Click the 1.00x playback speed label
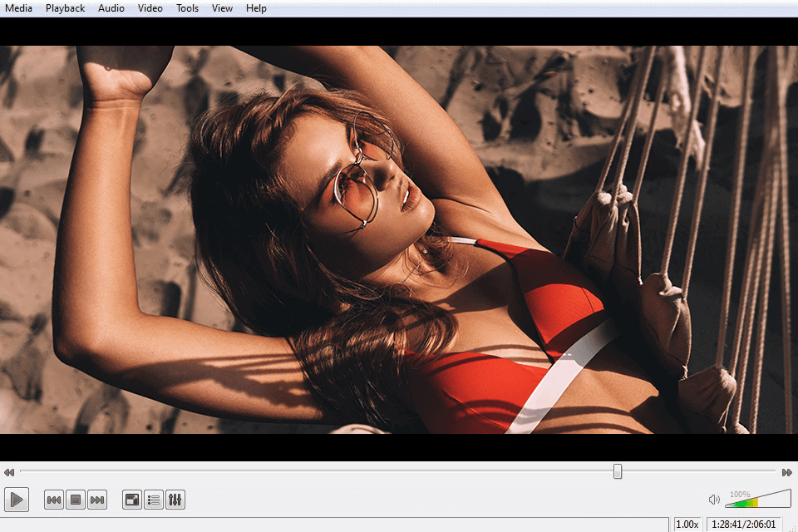The height and width of the screenshot is (532, 798). (687, 525)
